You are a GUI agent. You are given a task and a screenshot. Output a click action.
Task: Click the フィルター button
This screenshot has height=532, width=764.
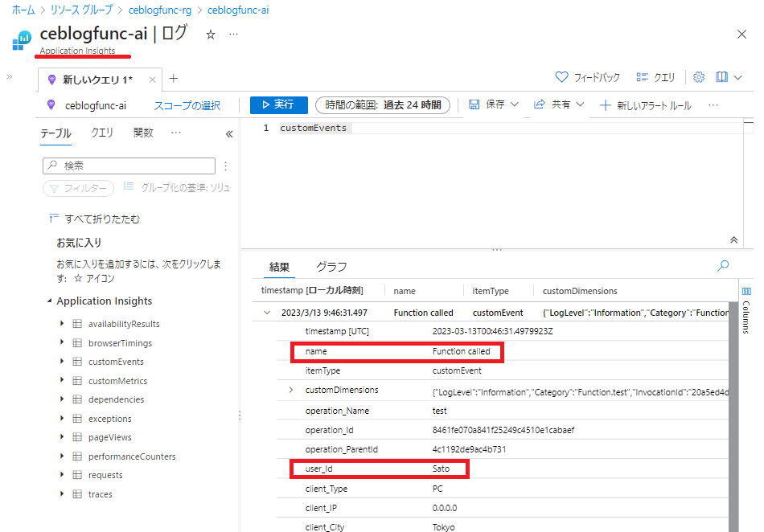pos(79,188)
